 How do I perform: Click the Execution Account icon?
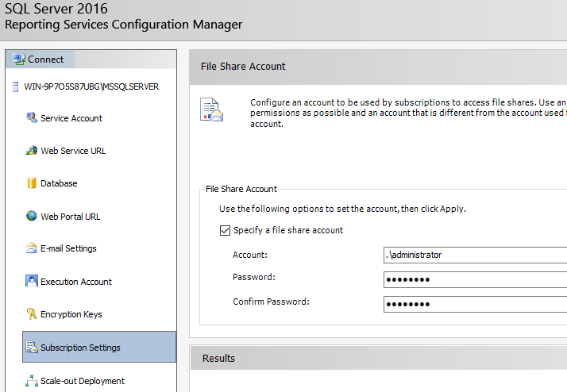point(32,281)
